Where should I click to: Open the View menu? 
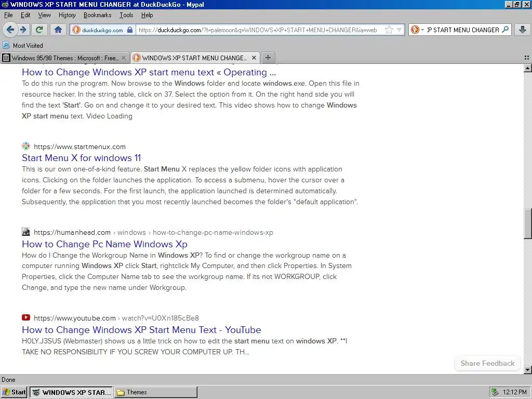click(x=45, y=15)
